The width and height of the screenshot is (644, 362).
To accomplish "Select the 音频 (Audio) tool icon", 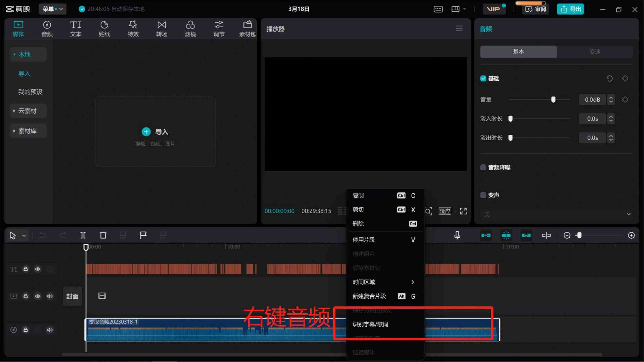I will [x=47, y=28].
